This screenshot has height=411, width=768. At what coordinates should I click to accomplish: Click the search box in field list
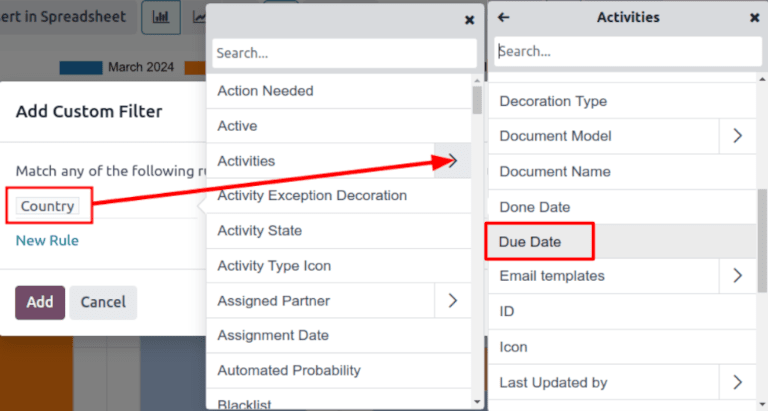pyautogui.click(x=344, y=53)
